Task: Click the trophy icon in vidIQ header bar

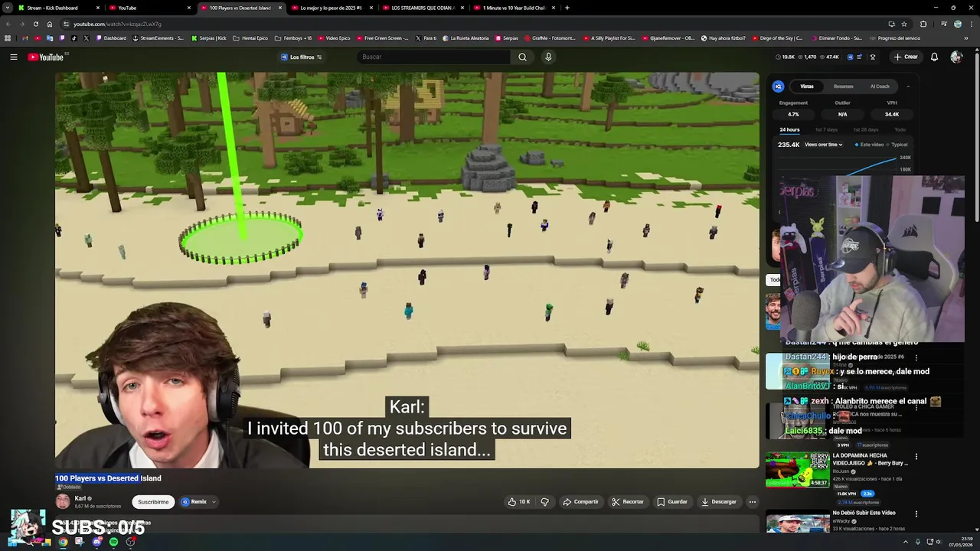Action: (x=872, y=57)
